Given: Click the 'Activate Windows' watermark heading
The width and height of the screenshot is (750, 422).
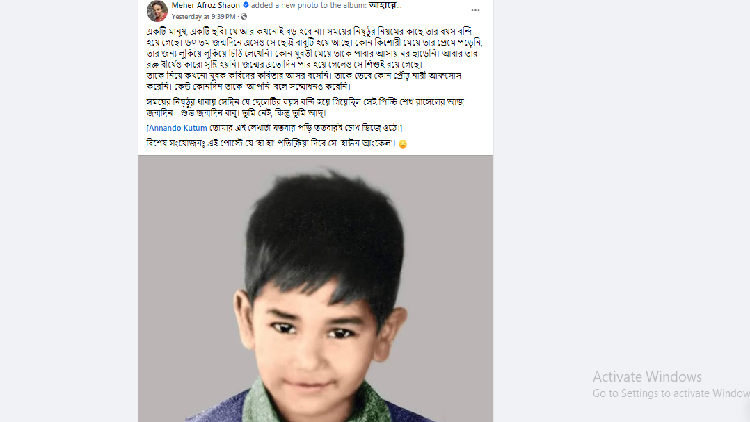Looking at the screenshot, I should point(647,377).
